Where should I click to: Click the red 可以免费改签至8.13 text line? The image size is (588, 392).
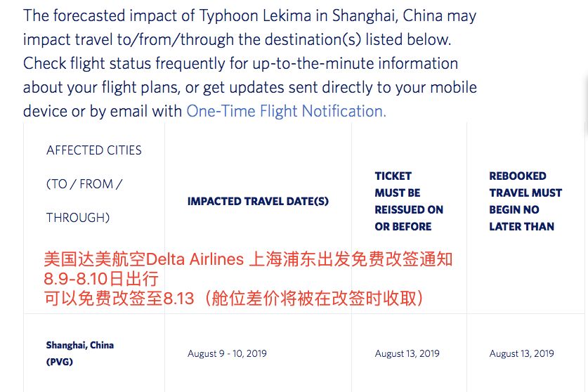click(x=234, y=299)
